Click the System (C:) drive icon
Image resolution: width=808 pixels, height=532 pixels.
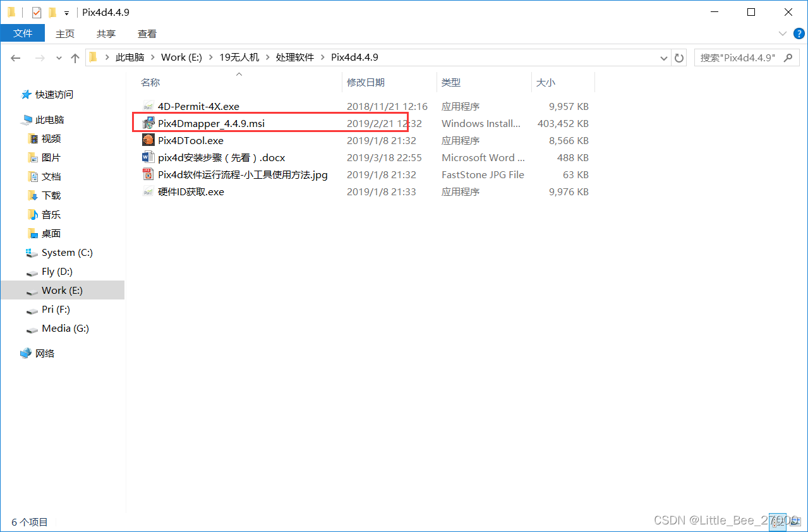[32, 252]
